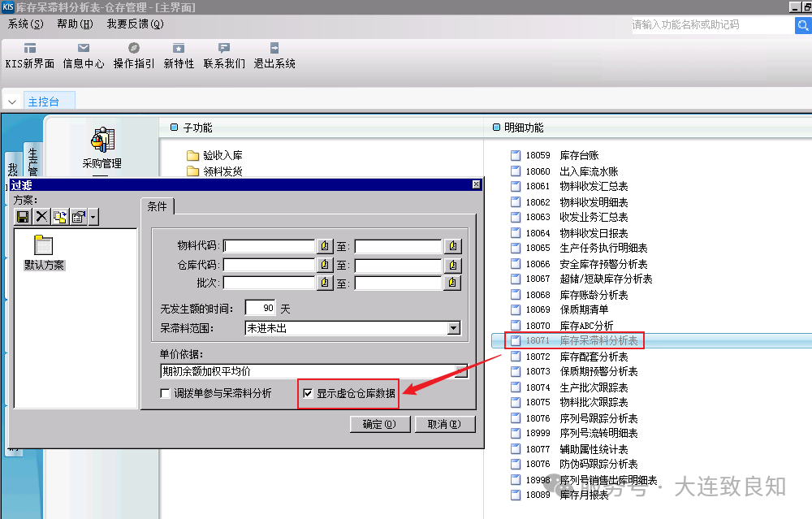Screen dimensions: 812x519
Task: Click lookup icon beside first 物料代码 field
Action: click(x=324, y=246)
